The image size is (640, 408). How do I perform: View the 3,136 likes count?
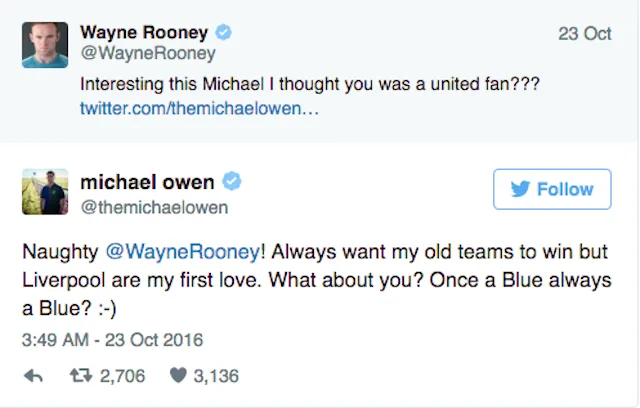pyautogui.click(x=216, y=376)
